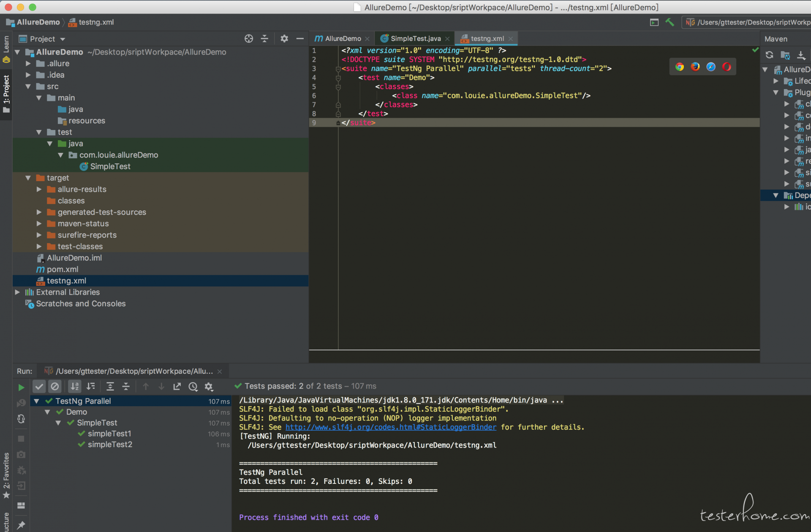Viewport: 811px width, 532px height.
Task: Open in Firefox browser icon
Action: coord(695,67)
